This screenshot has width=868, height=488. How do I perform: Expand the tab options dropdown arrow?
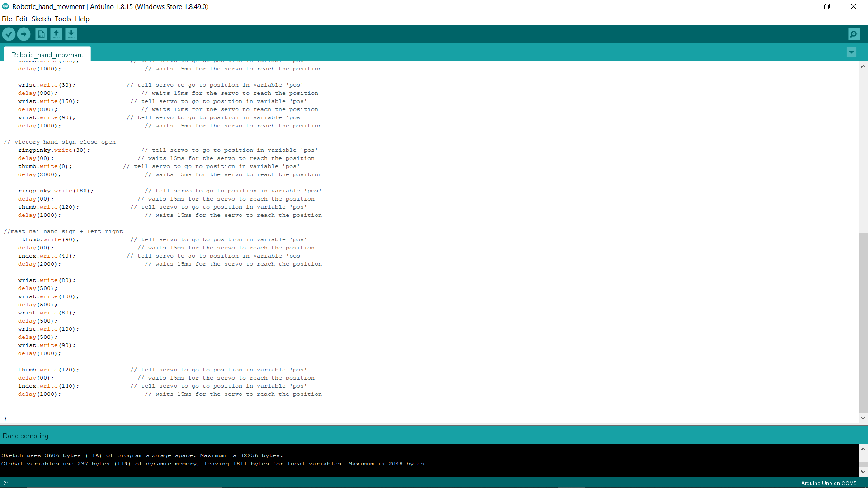pyautogui.click(x=851, y=52)
